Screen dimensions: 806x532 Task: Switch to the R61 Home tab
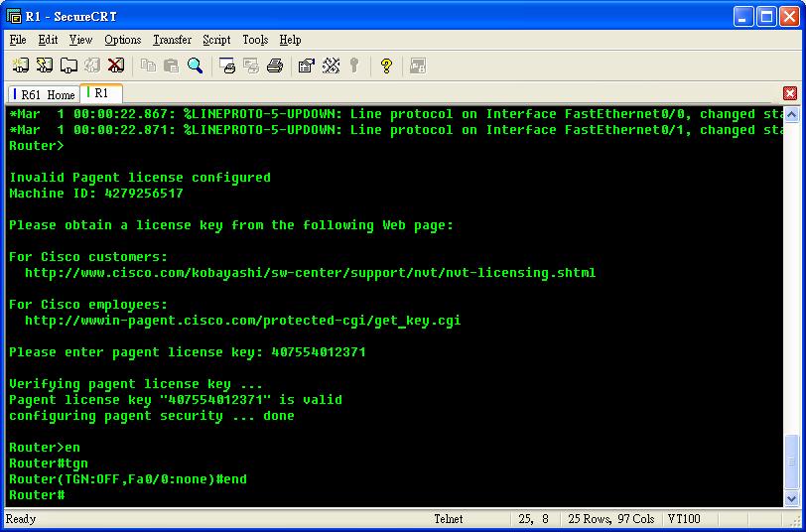pyautogui.click(x=45, y=94)
